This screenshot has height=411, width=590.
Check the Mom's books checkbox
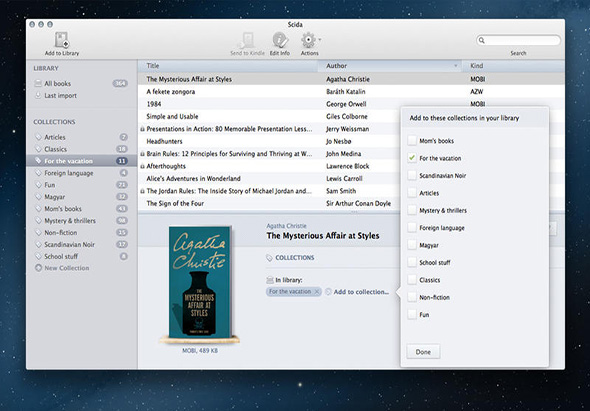[412, 141]
